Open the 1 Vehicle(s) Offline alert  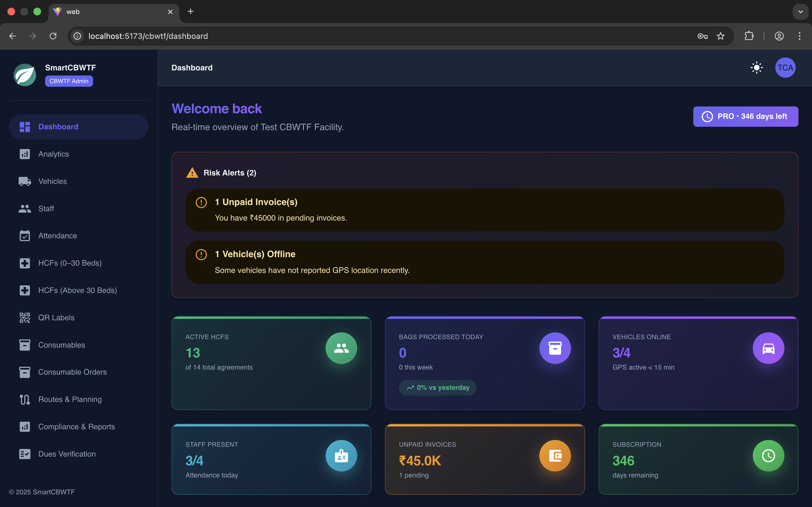(484, 262)
